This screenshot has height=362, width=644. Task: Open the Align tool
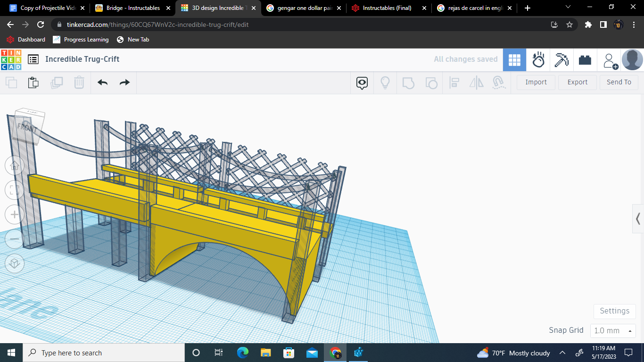pyautogui.click(x=454, y=82)
